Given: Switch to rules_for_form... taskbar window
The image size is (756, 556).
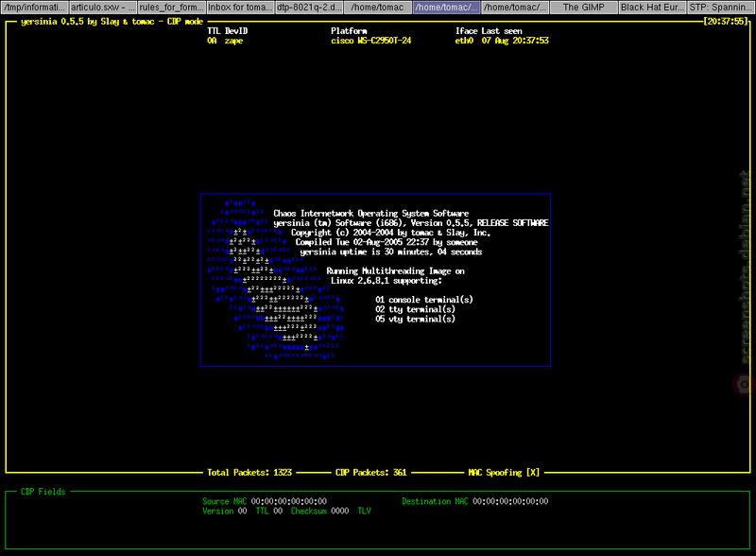Looking at the screenshot, I should click(x=172, y=8).
